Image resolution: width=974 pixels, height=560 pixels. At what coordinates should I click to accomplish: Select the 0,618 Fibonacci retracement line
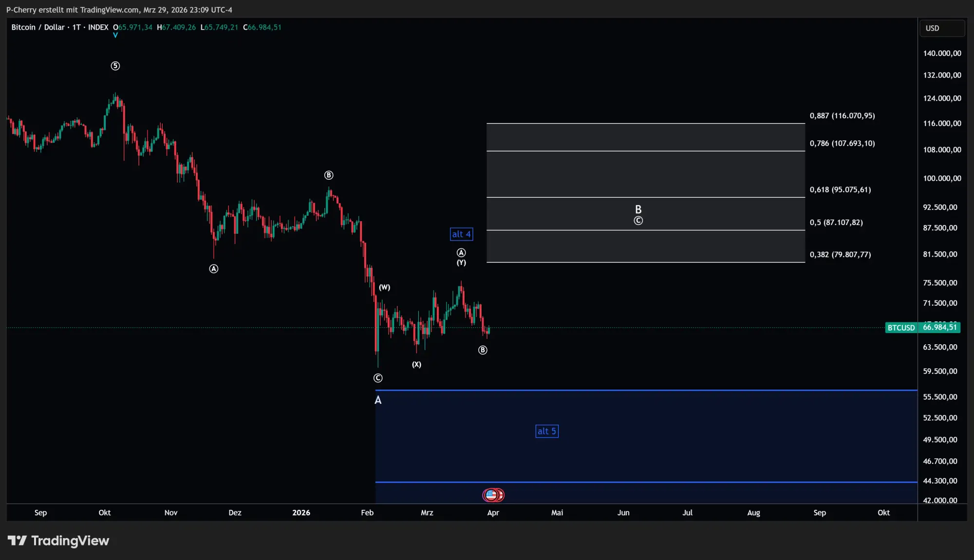click(633, 197)
